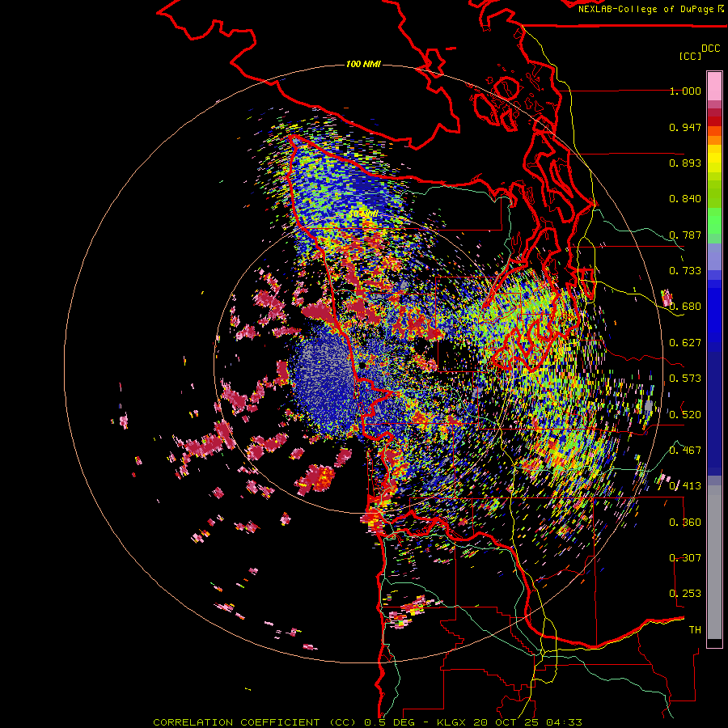The height and width of the screenshot is (728, 728).
Task: Click the 04:33 timestamp in caption
Action: 564,722
